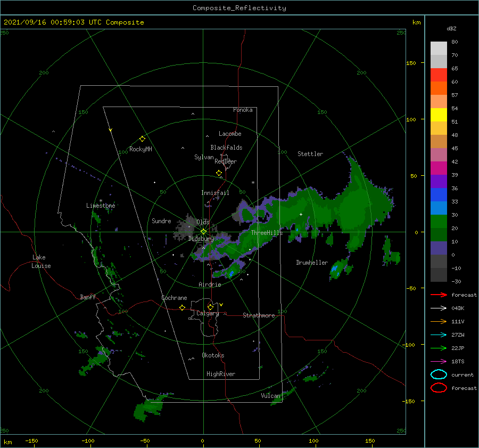Click the Strathmore town label
This screenshot has height=448, width=479.
[x=259, y=315]
